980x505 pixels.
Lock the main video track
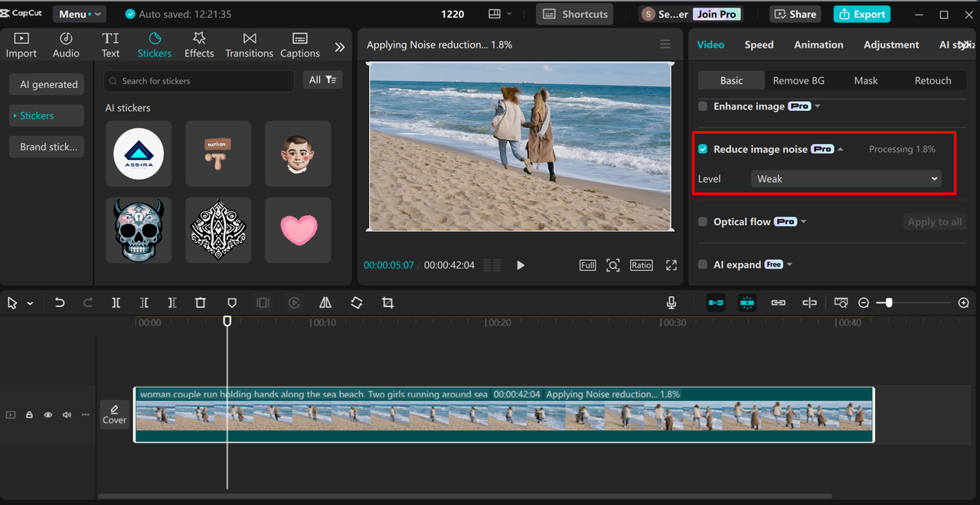pos(29,415)
